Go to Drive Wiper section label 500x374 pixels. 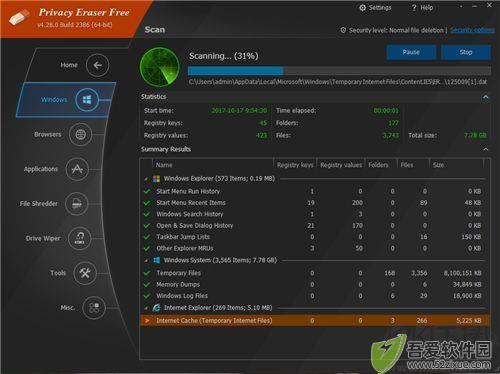tap(43, 238)
